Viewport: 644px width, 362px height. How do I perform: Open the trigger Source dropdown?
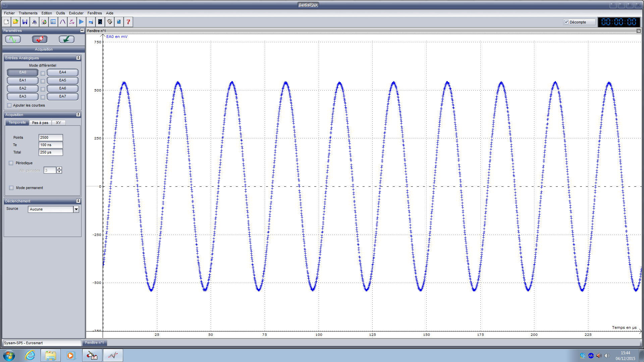coord(76,209)
